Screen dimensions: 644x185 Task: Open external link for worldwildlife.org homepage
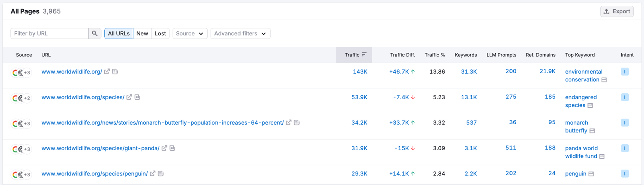[107, 72]
